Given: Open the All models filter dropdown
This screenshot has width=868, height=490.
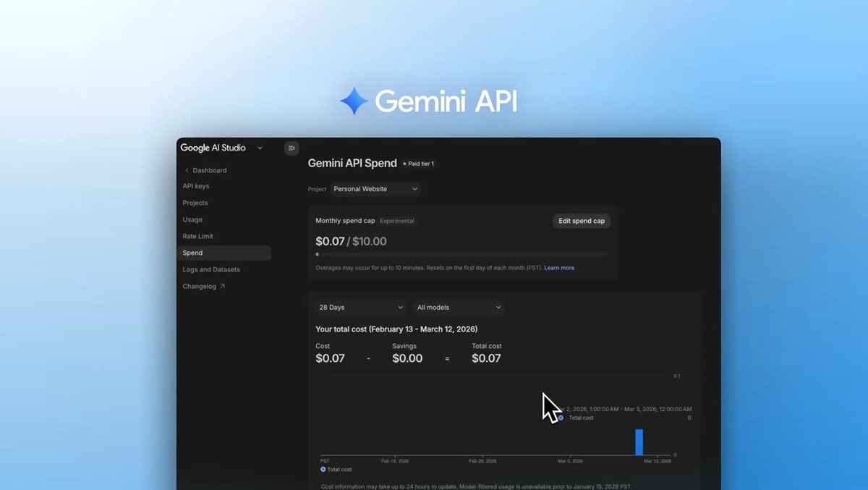Looking at the screenshot, I should (x=458, y=307).
